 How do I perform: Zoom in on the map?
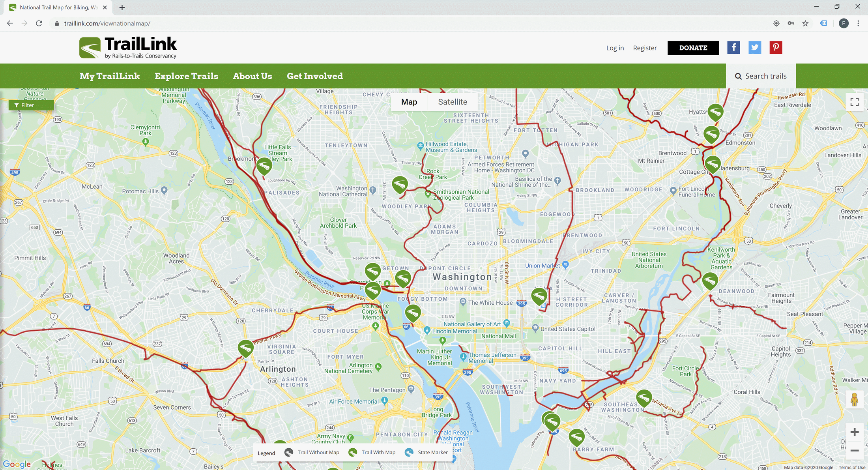(855, 432)
